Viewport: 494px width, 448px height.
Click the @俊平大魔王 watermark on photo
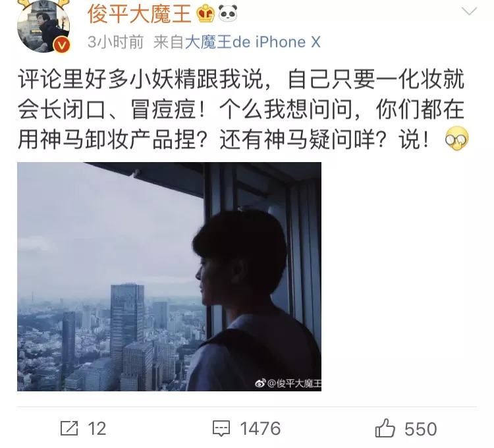point(294,383)
